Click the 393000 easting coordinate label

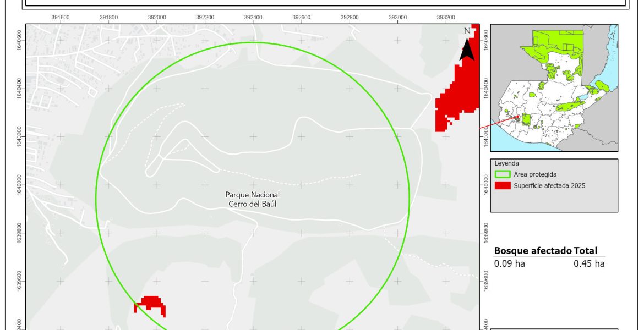(397, 18)
